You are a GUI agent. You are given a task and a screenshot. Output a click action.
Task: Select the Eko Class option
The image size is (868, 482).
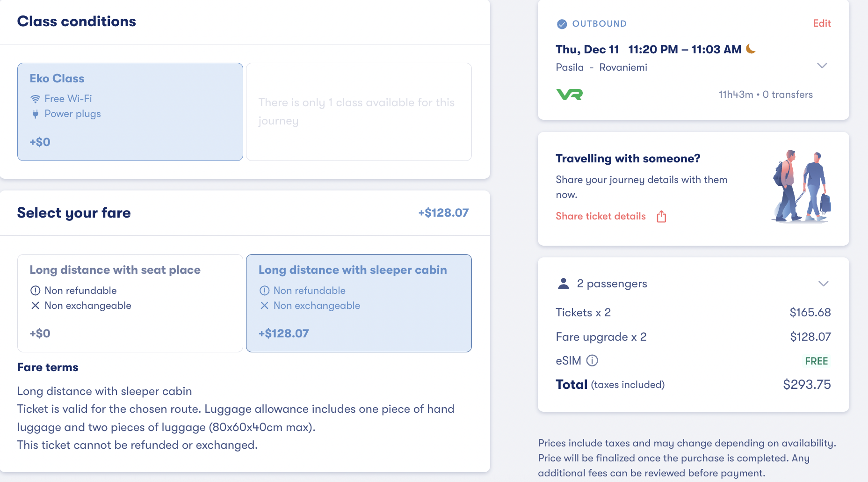point(130,112)
